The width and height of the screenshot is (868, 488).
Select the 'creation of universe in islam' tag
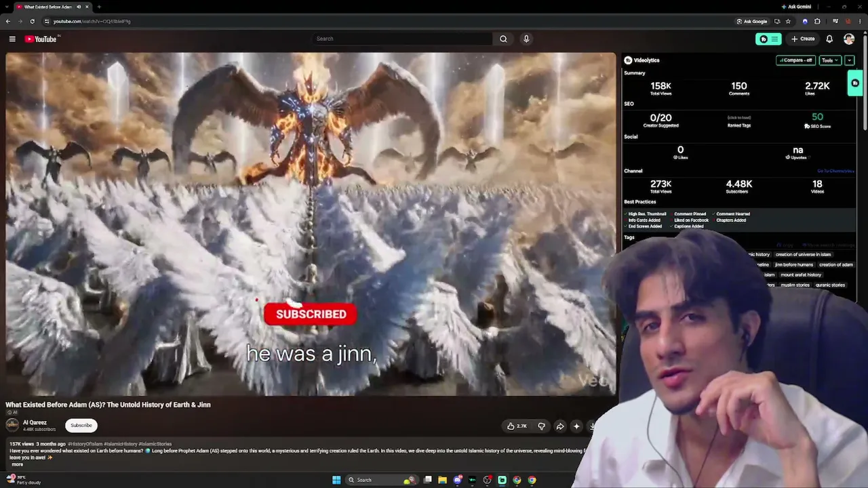point(803,255)
